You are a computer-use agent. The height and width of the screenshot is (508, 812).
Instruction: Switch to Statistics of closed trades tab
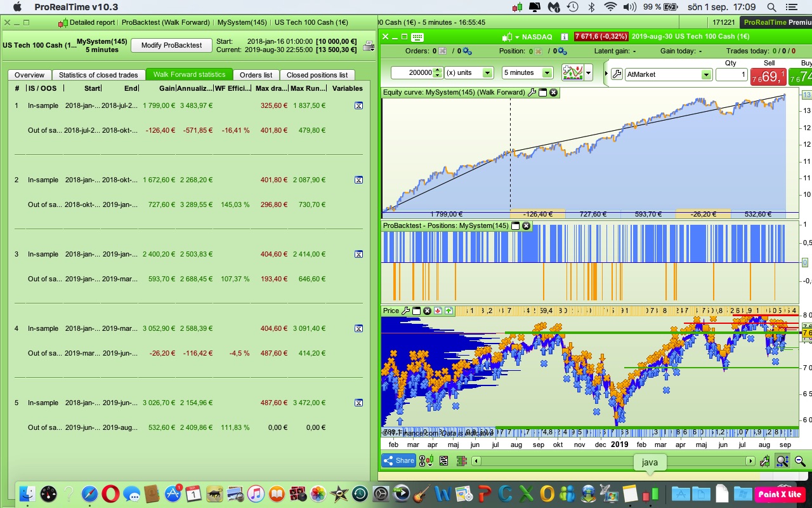tap(98, 75)
